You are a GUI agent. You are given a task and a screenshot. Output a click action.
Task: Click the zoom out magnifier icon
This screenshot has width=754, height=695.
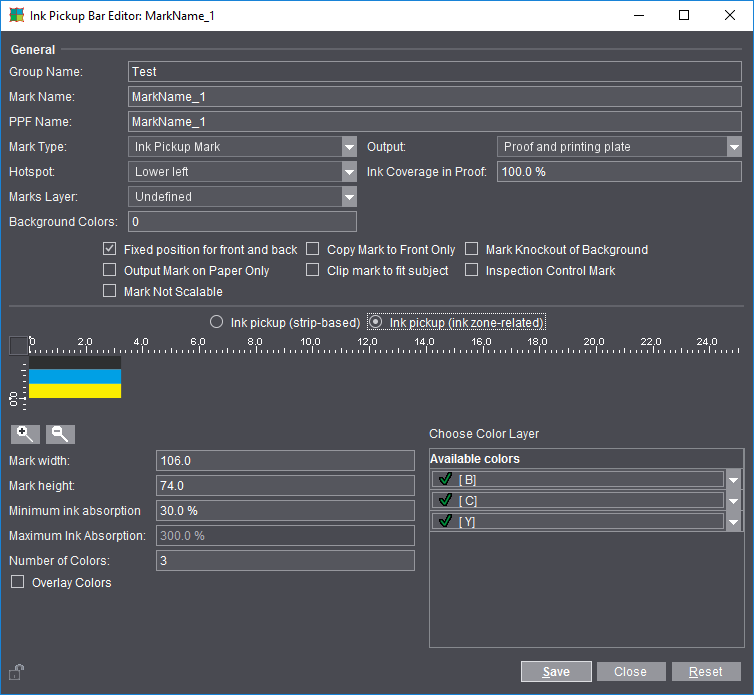[61, 434]
